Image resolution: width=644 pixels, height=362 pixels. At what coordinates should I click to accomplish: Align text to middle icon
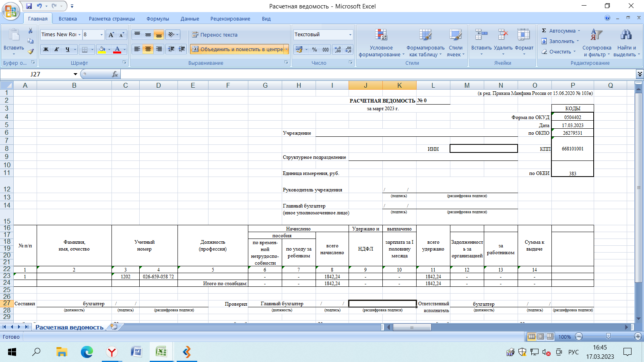[x=148, y=35]
